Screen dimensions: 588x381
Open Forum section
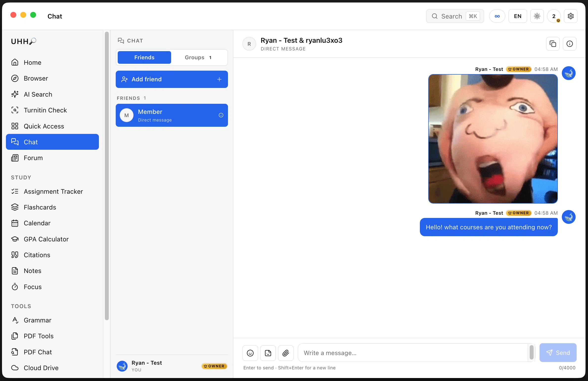52,158
